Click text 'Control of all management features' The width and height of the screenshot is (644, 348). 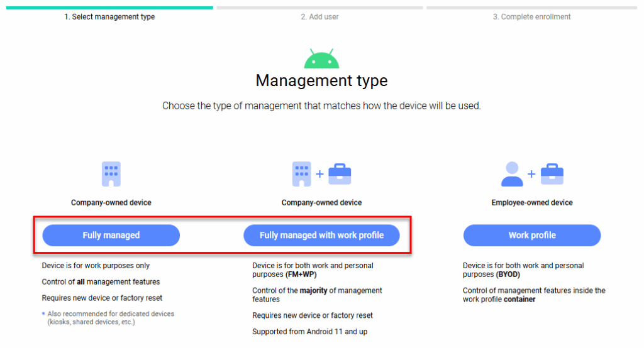(x=101, y=281)
